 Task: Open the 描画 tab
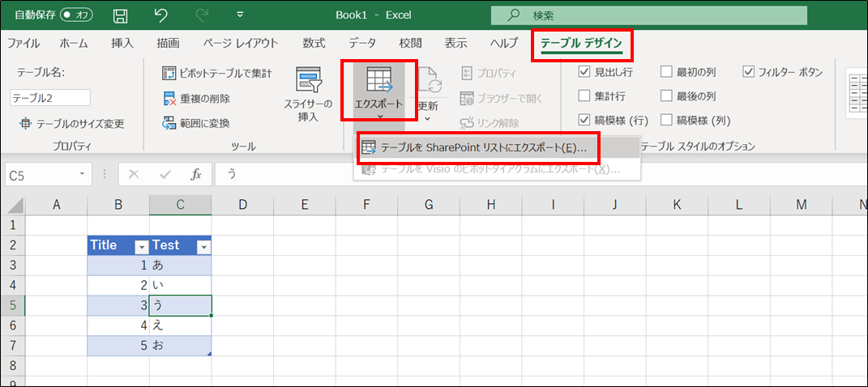[x=168, y=43]
